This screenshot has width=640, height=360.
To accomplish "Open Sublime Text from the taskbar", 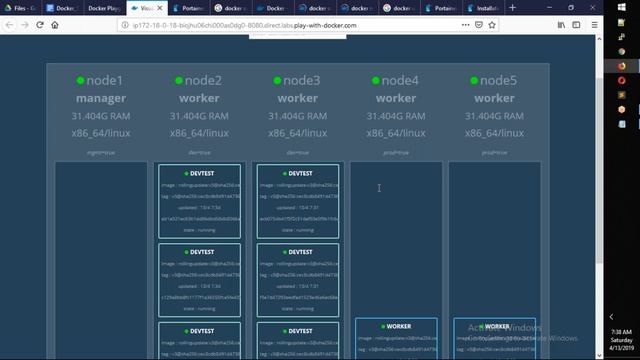I will [x=622, y=95].
